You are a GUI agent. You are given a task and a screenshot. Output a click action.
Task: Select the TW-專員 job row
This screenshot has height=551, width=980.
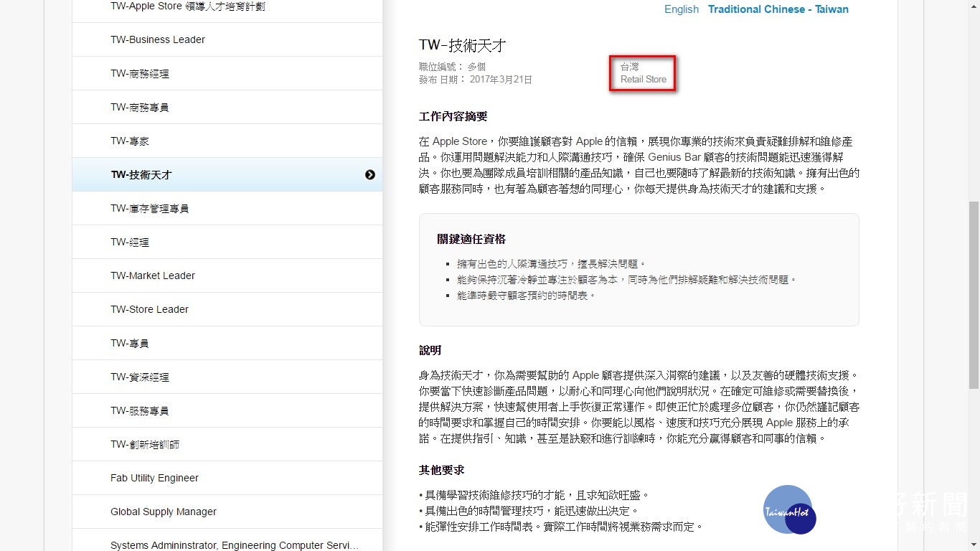(227, 343)
